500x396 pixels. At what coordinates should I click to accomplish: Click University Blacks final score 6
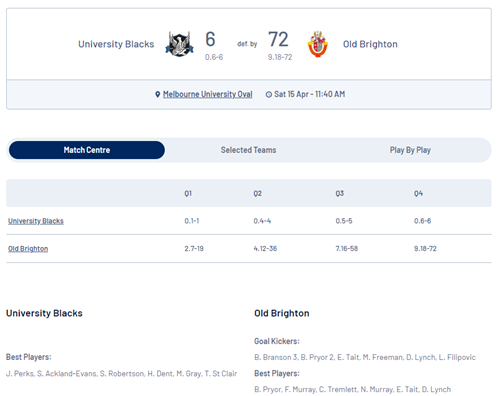(x=210, y=39)
